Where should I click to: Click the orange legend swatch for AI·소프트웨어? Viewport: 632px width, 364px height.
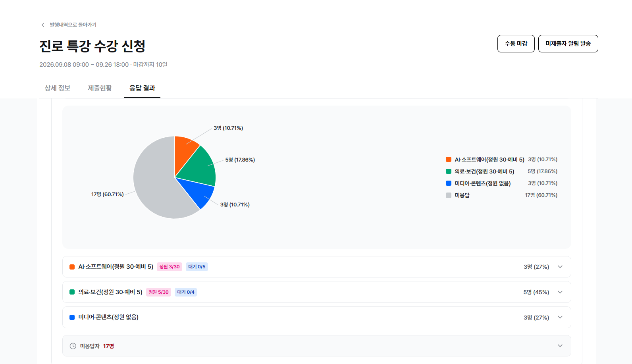(449, 160)
